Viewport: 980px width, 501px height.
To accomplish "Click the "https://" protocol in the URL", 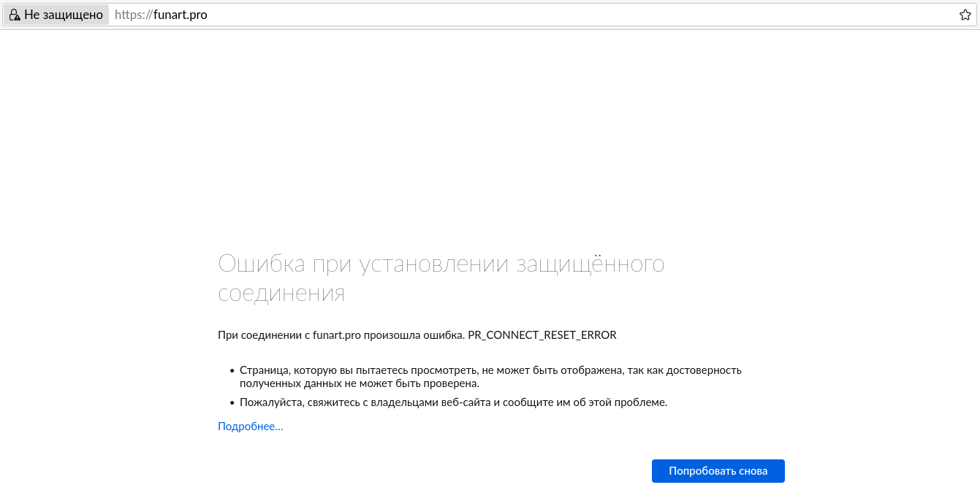I will pos(133,15).
